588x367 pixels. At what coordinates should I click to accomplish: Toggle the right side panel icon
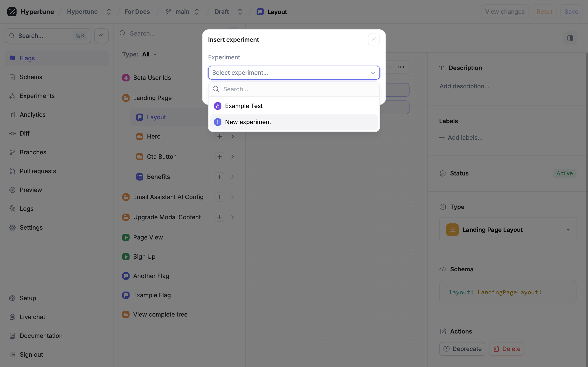[x=570, y=38]
